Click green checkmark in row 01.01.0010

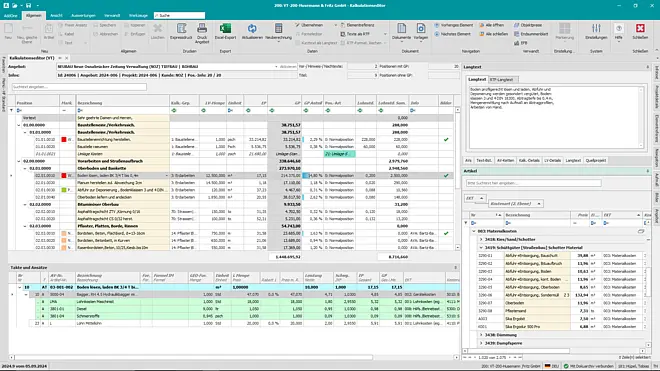(446, 139)
